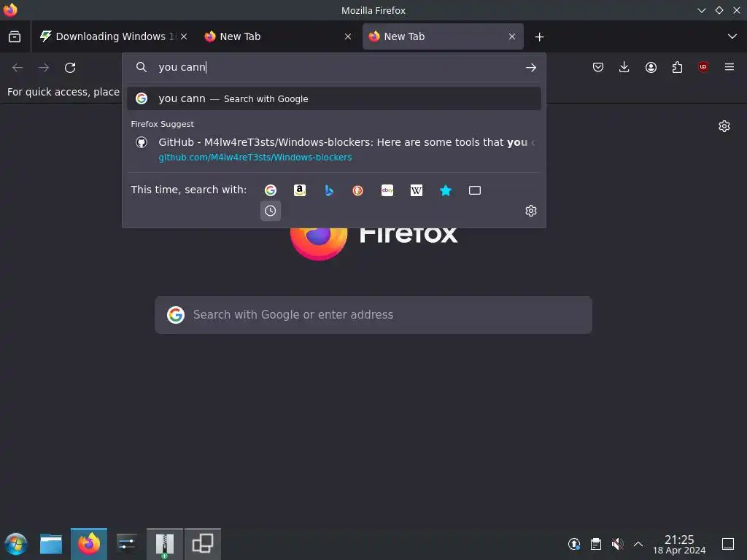Image resolution: width=747 pixels, height=560 pixels.
Task: Reload the current page
Action: (x=70, y=68)
